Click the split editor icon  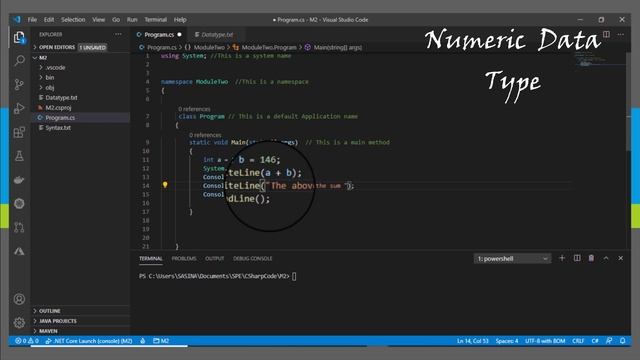pyautogui.click(x=607, y=34)
